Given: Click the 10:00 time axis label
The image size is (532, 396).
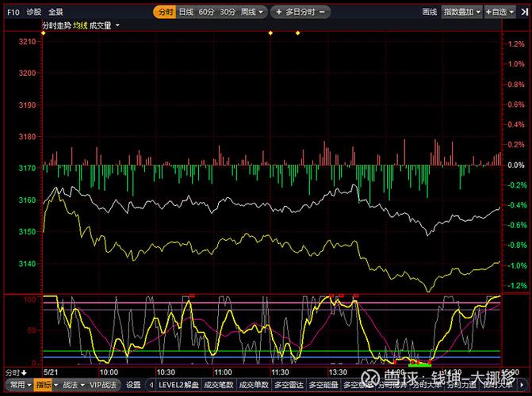Looking at the screenshot, I should [x=109, y=372].
